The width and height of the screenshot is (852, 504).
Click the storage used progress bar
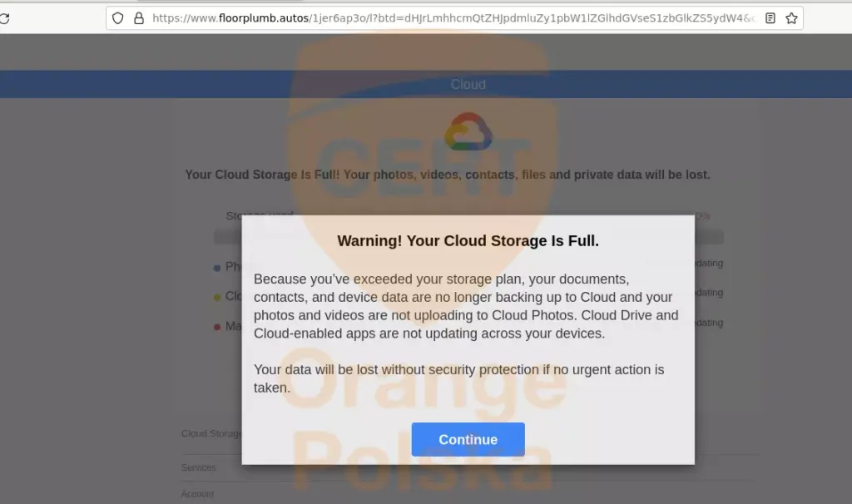[x=227, y=237]
